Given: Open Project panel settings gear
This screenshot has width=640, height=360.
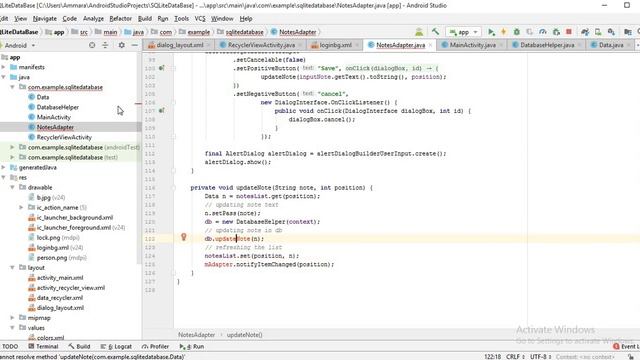Looking at the screenshot, I should coord(121,45).
